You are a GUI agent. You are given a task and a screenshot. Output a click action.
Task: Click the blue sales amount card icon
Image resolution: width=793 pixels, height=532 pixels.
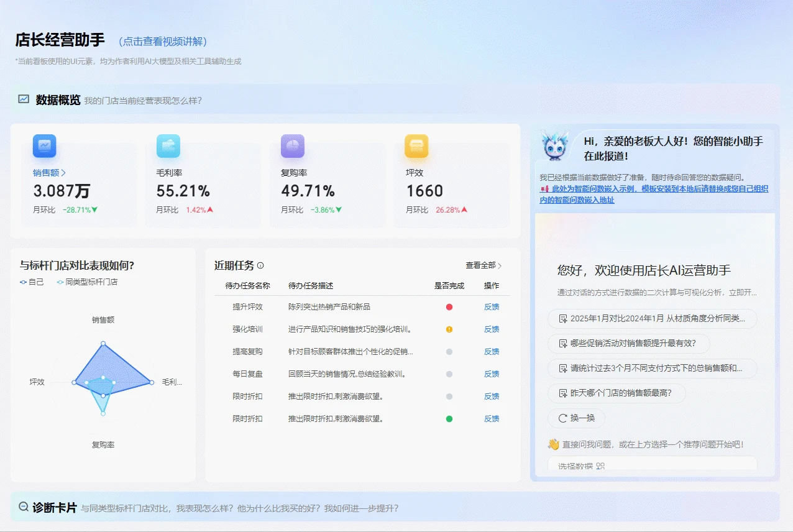pos(44,146)
